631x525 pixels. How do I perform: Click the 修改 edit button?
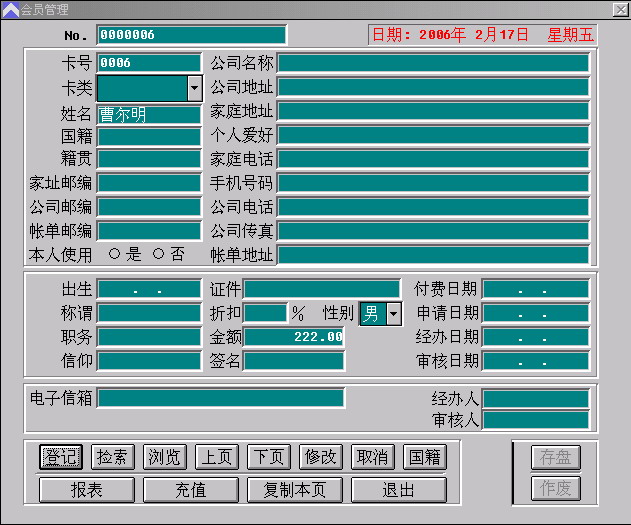[320, 457]
